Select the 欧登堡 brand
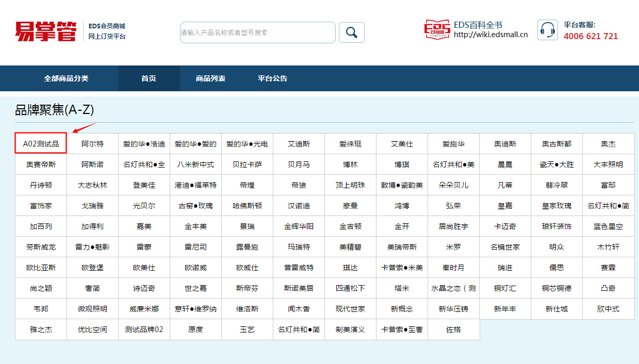 93,268
